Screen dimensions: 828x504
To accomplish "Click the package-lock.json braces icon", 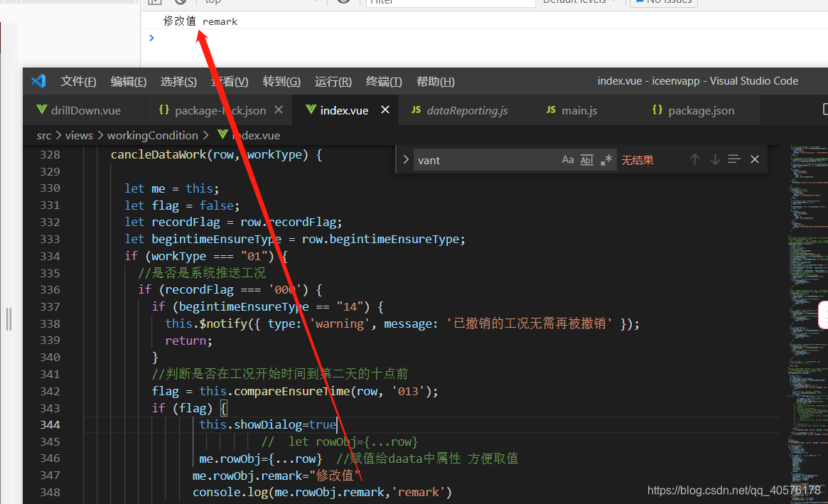I will click(x=164, y=110).
